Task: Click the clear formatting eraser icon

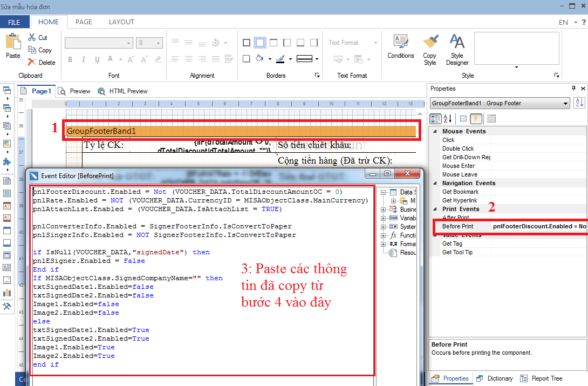Action: pos(158,59)
